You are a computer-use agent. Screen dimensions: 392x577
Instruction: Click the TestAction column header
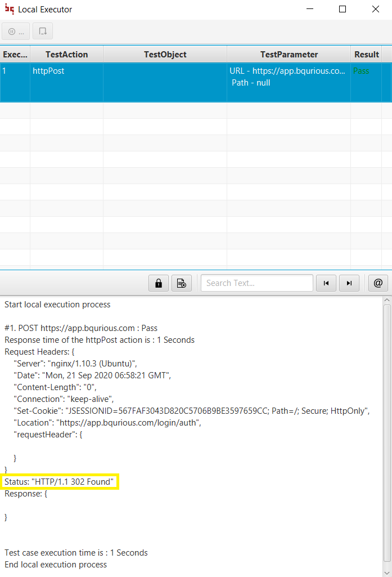point(66,55)
